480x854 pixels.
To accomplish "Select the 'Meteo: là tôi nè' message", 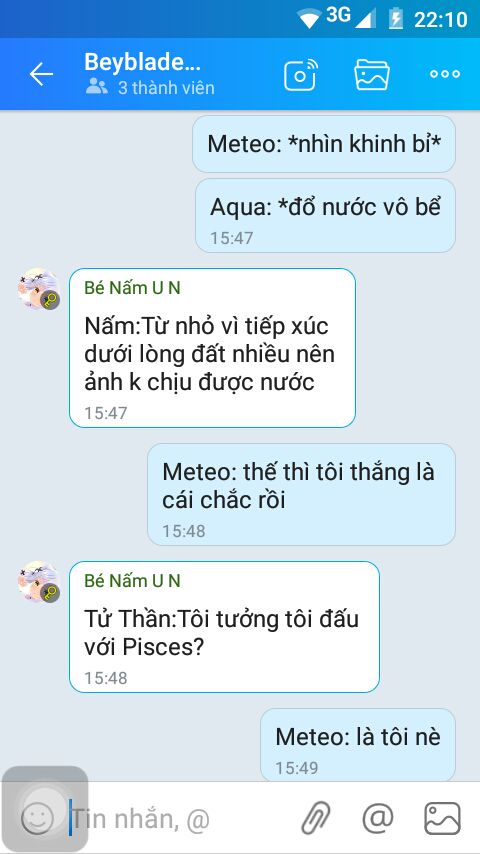I will point(358,746).
